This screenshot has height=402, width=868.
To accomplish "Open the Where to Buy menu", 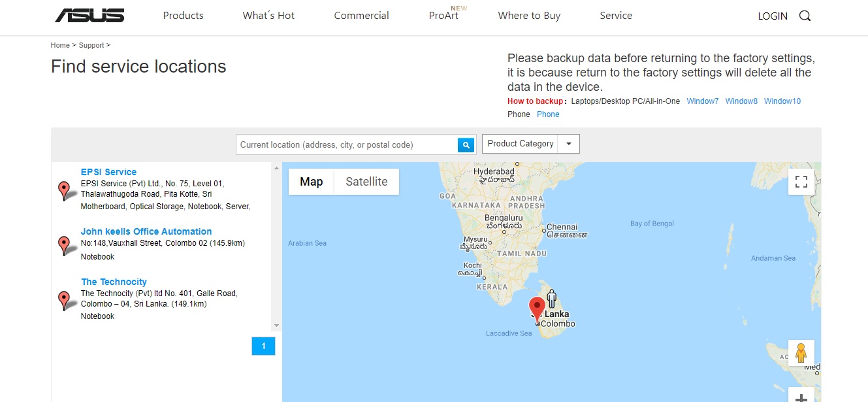I will point(529,16).
